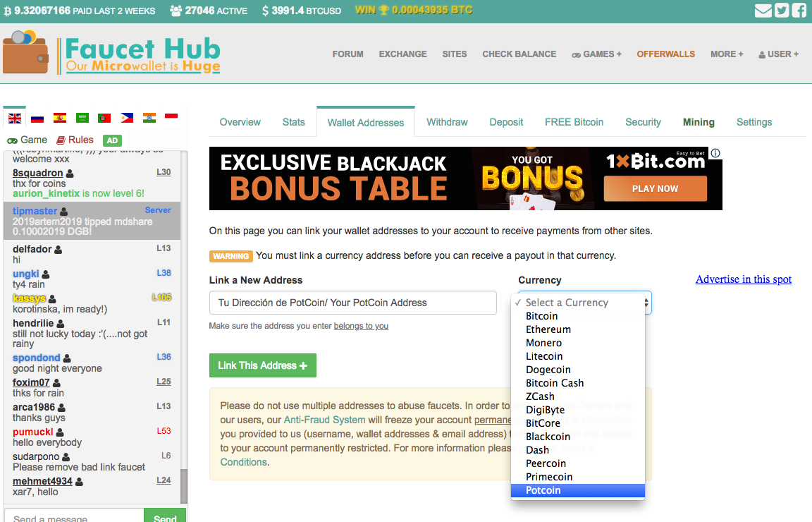This screenshot has width=812, height=522.
Task: Choose Dash from currency list
Action: 578,451
